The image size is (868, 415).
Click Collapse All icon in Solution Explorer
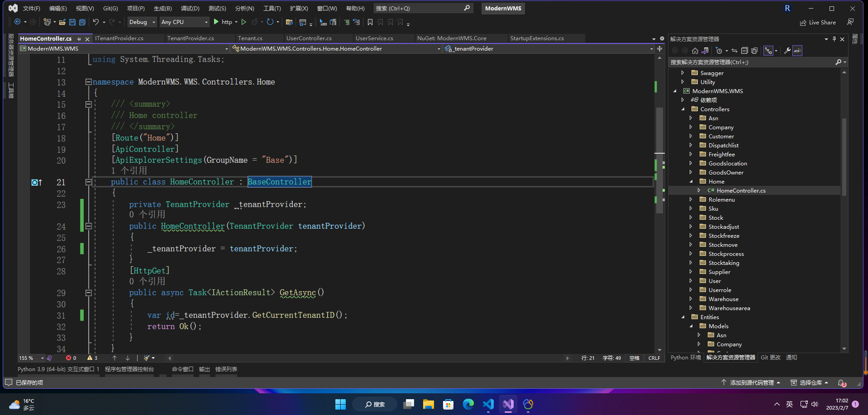tap(744, 51)
